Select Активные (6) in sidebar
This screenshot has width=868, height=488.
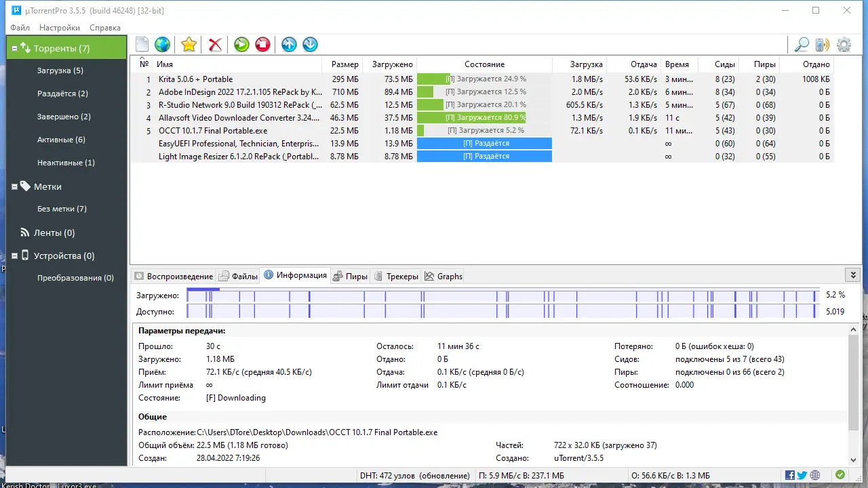(62, 140)
